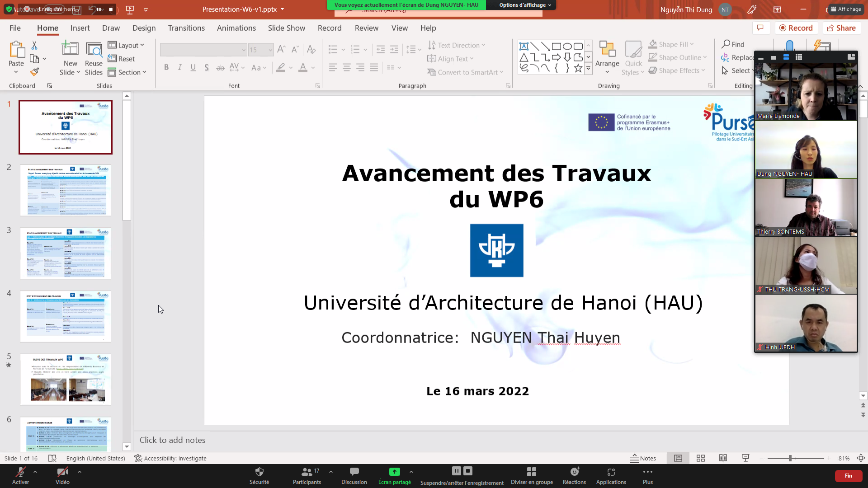Viewport: 868px width, 488px height.
Task: Click the Format Painter icon
Action: 34,72
